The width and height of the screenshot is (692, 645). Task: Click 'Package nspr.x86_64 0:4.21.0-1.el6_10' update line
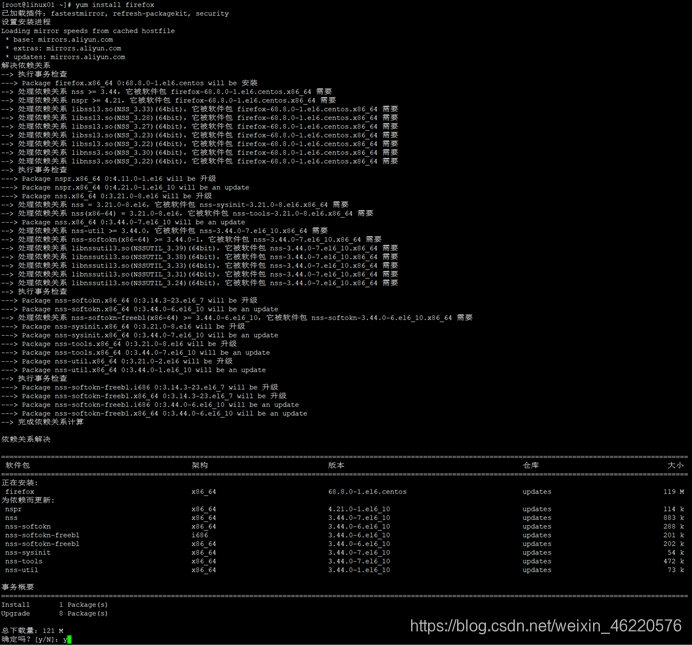125,188
